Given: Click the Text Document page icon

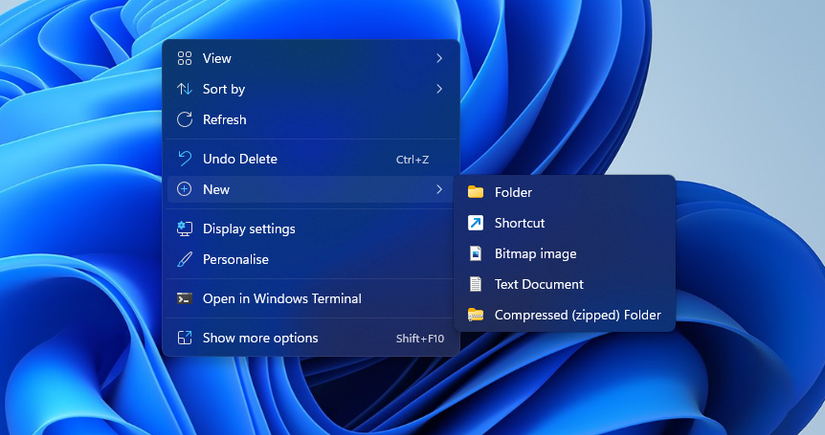Looking at the screenshot, I should click(x=476, y=284).
